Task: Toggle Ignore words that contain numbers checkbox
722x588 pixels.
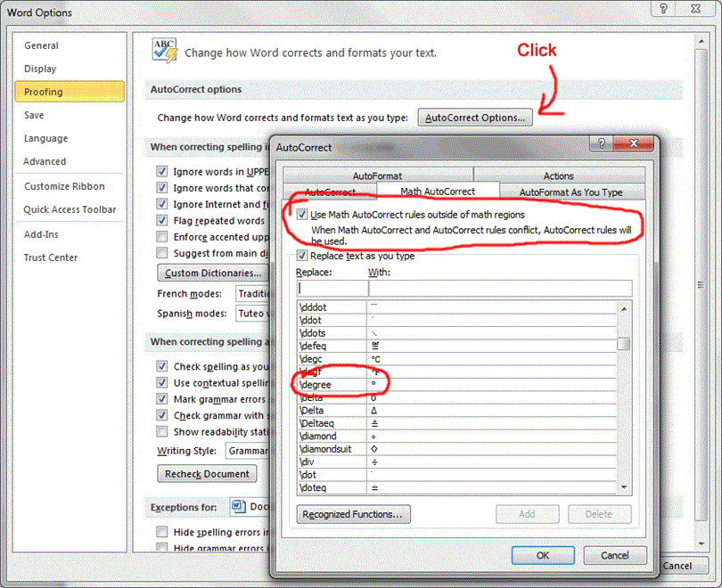Action: coord(161,187)
